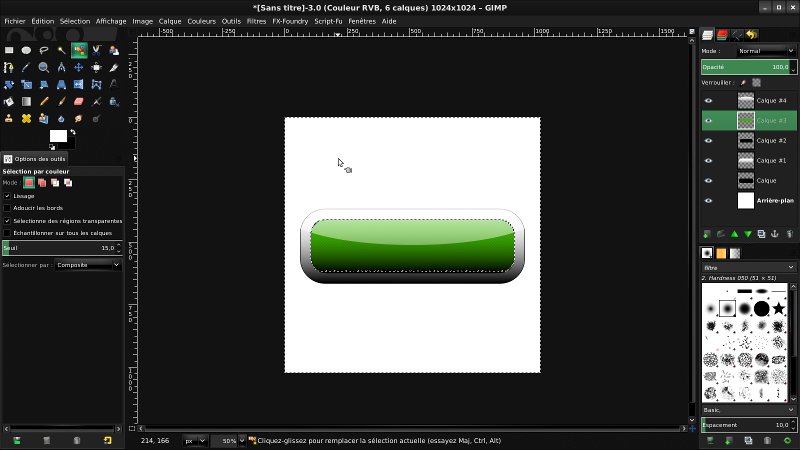Select the Calque #1 layer
The height and width of the screenshot is (450, 800).
pyautogui.click(x=749, y=161)
